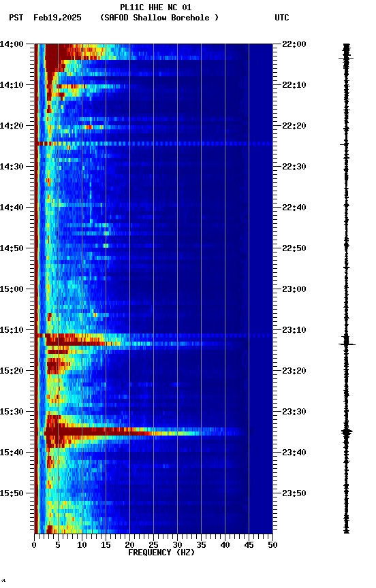Click the UTC timezone label
The height and width of the screenshot is (588, 376).
(282, 18)
